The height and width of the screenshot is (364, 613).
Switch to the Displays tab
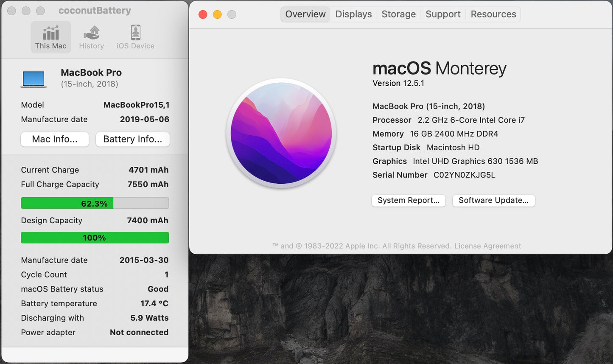(353, 14)
